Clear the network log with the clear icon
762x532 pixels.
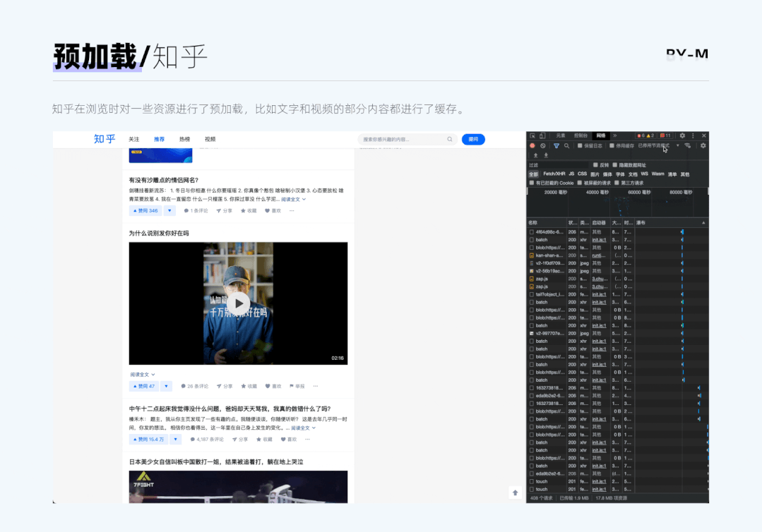[543, 145]
